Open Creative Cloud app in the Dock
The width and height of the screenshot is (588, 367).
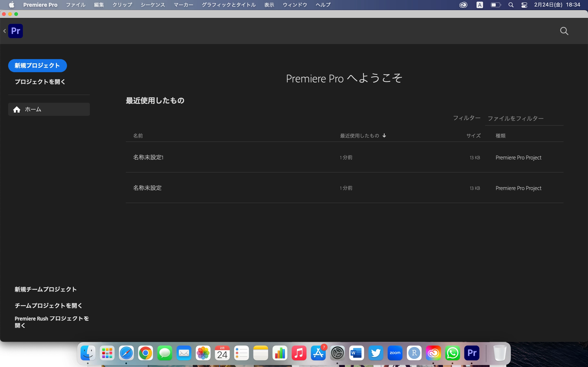(433, 353)
